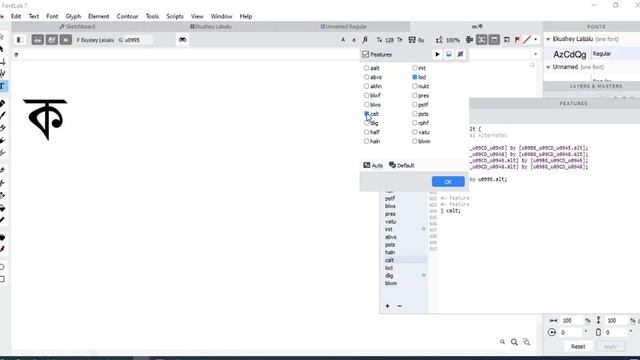
Task: Click the large zoom-in magnifier icon
Action: tap(514, 342)
